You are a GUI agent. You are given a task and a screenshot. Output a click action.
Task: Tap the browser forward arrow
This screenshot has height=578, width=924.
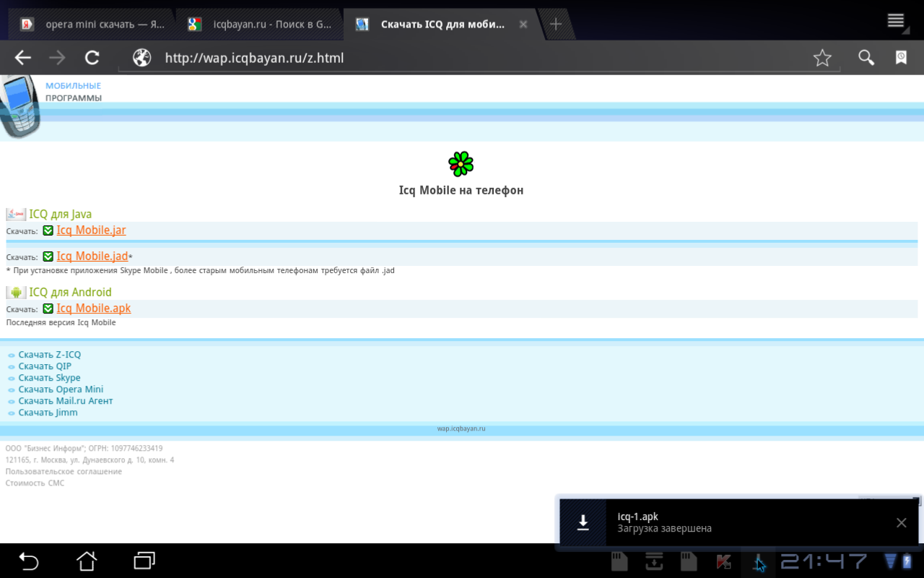(x=58, y=58)
